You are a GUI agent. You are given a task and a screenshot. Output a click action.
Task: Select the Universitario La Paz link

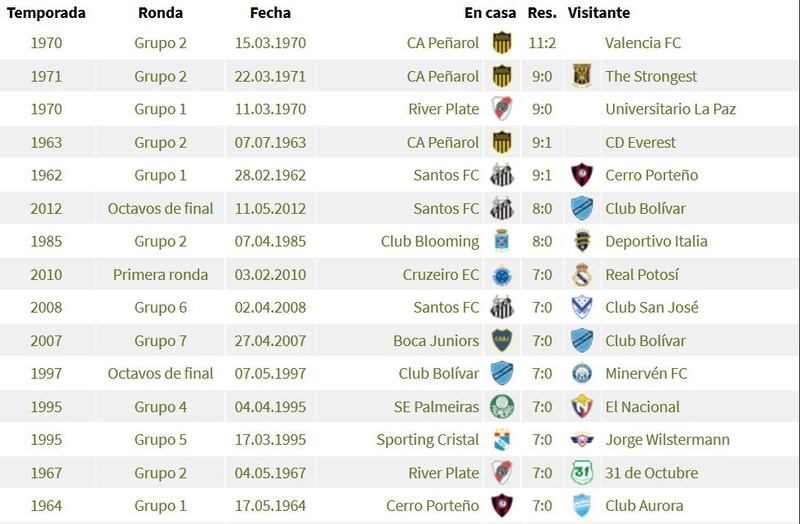click(670, 109)
